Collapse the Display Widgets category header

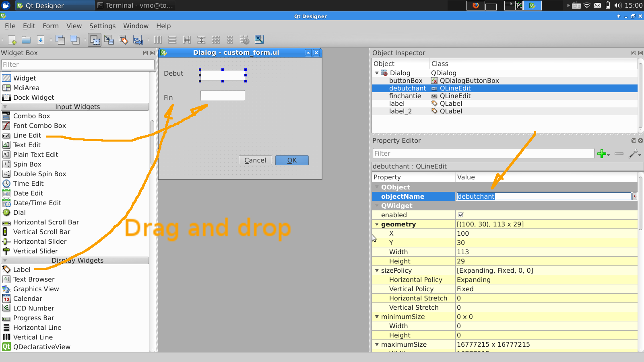click(x=75, y=260)
